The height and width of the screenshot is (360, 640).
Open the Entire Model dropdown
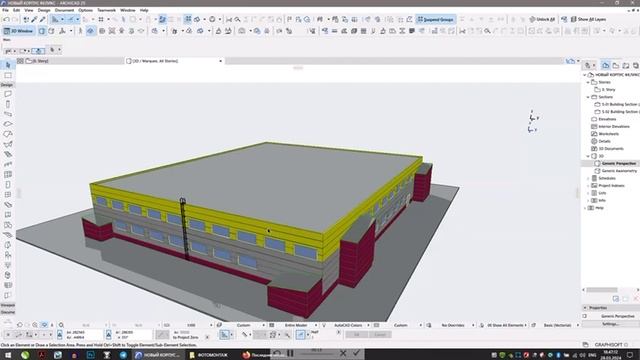[x=296, y=325]
